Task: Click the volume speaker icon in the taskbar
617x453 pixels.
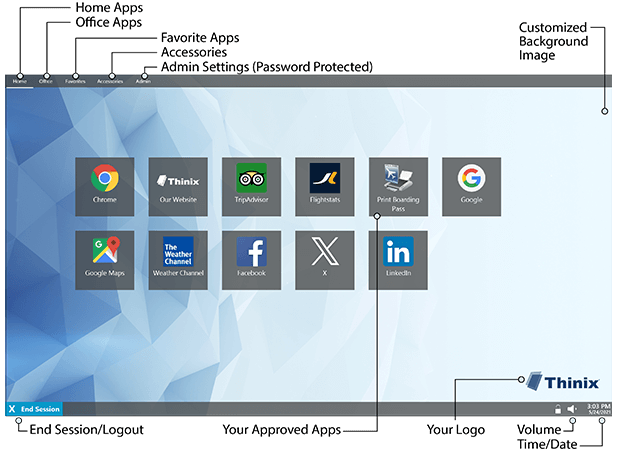Action: [x=572, y=409]
